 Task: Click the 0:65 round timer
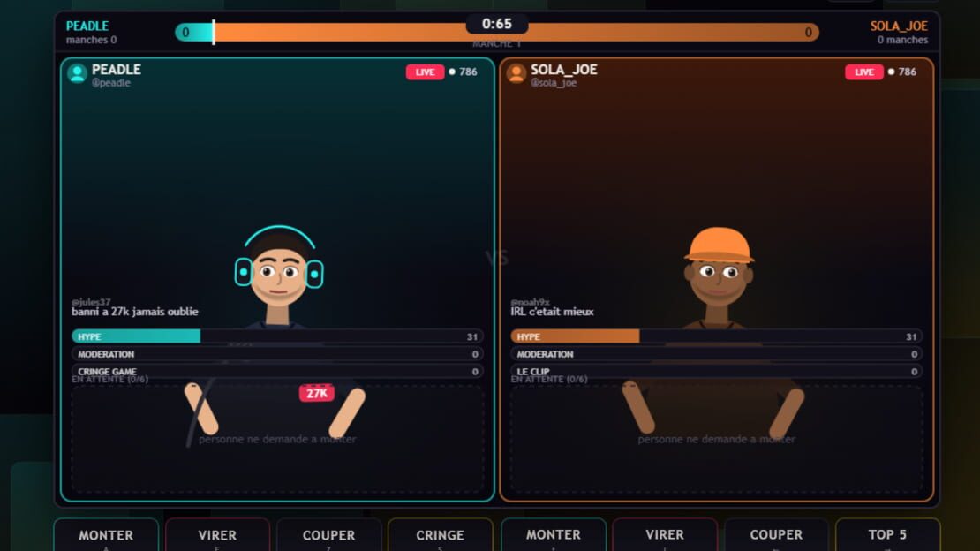pyautogui.click(x=497, y=25)
